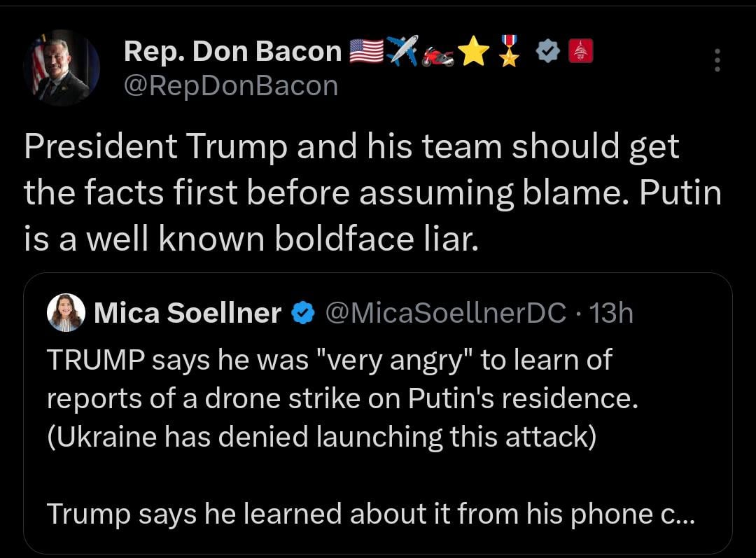Click Don Bacon's gray verified badge
The height and width of the screenshot is (558, 756).
[x=547, y=51]
